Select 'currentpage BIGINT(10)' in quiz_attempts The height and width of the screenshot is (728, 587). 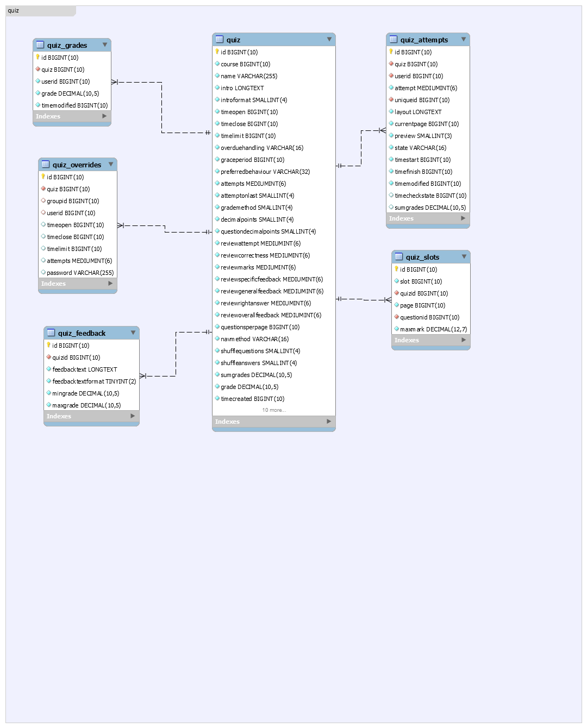428,124
